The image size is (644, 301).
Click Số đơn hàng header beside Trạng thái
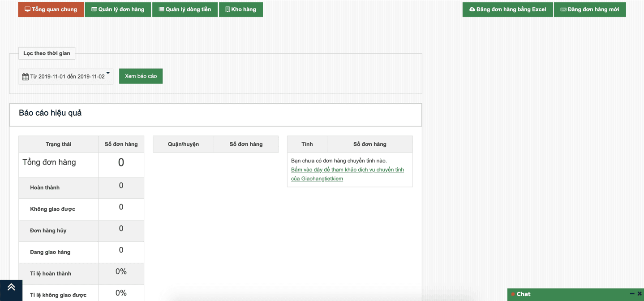pyautogui.click(x=121, y=144)
